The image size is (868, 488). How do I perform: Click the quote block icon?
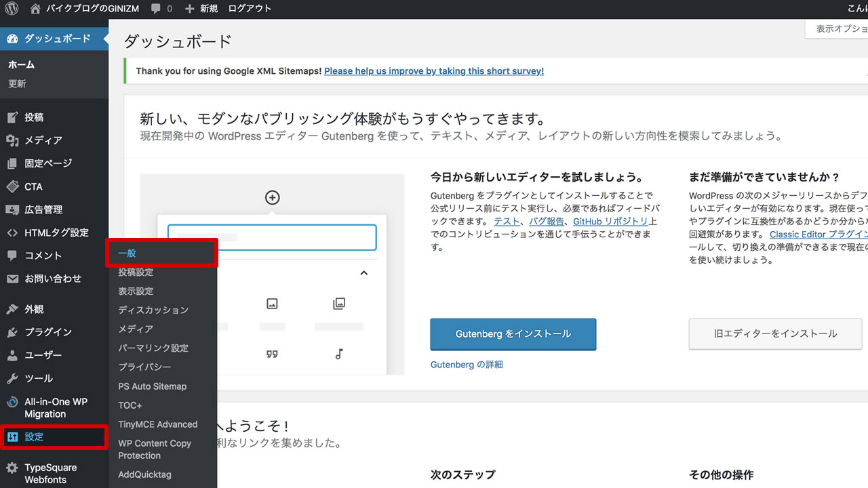point(272,354)
